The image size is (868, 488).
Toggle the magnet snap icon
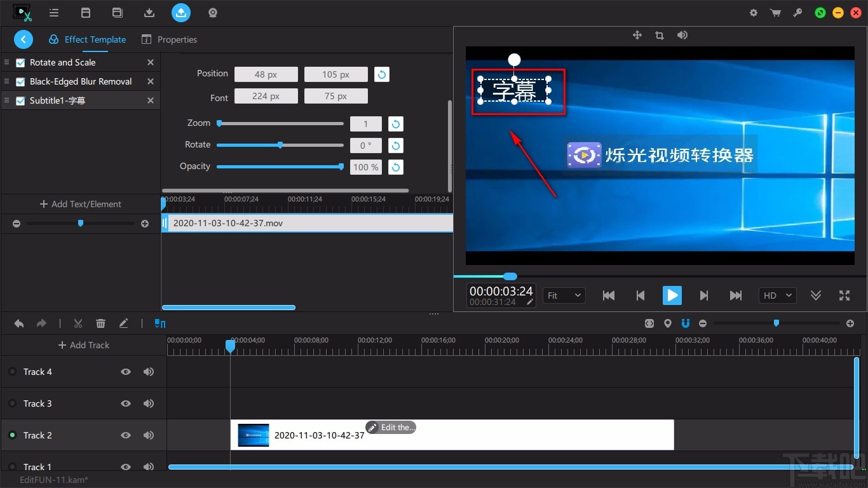(x=686, y=323)
